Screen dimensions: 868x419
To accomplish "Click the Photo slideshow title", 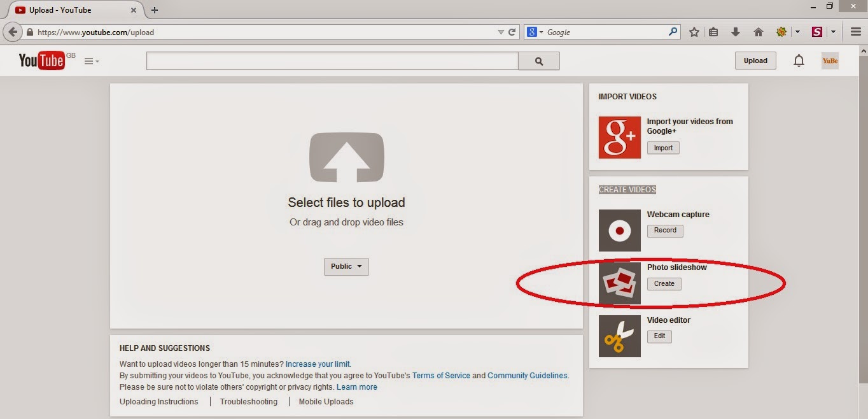I will (x=677, y=267).
